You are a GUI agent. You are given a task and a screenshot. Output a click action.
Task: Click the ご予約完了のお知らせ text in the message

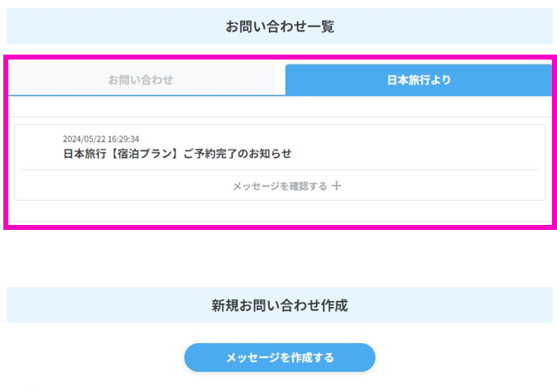tap(242, 153)
